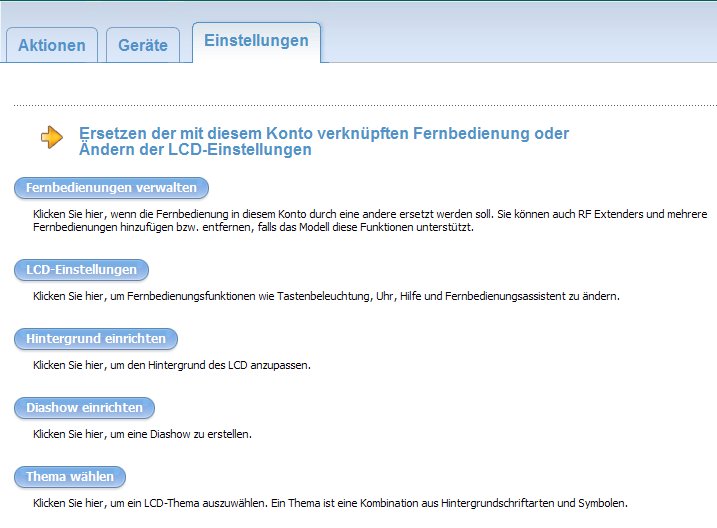Open the Geräte tab
This screenshot has width=717, height=528.
(x=143, y=46)
